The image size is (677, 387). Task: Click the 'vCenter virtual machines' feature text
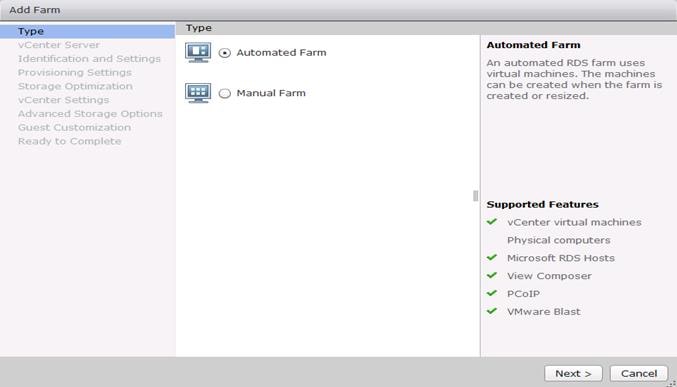click(x=574, y=222)
